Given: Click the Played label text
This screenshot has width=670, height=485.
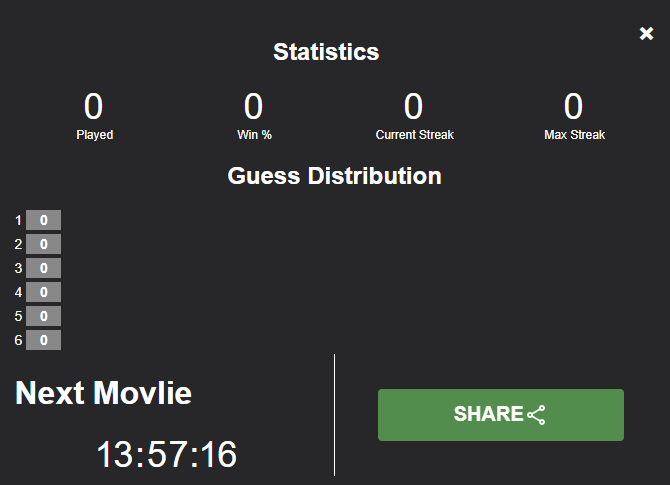Looking at the screenshot, I should coord(94,135).
